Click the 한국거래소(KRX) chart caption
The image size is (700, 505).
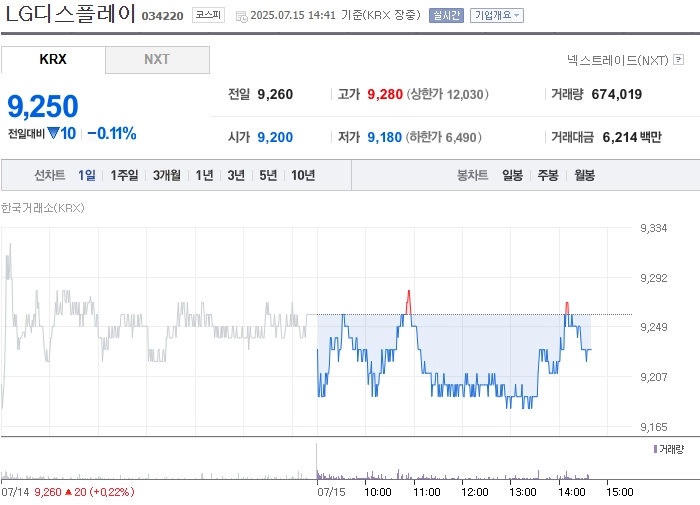pos(42,208)
